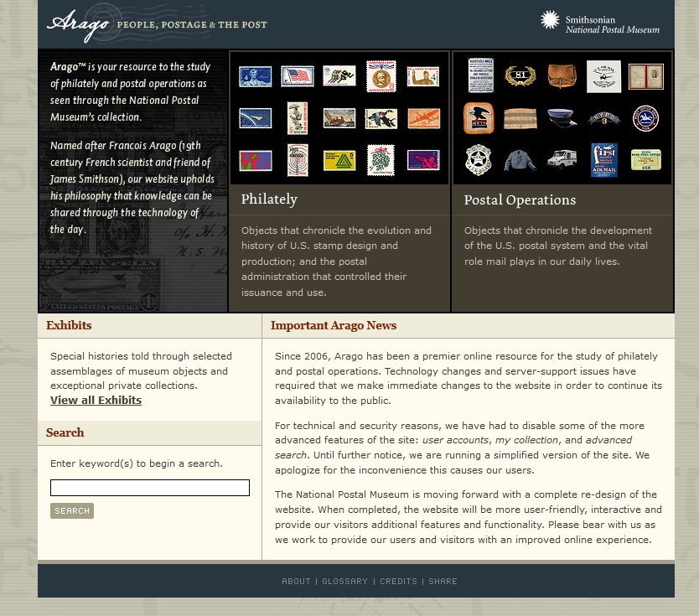Image resolution: width=699 pixels, height=616 pixels.
Task: Open the Smithsonian National Postal Museum logo
Action: 600,23
